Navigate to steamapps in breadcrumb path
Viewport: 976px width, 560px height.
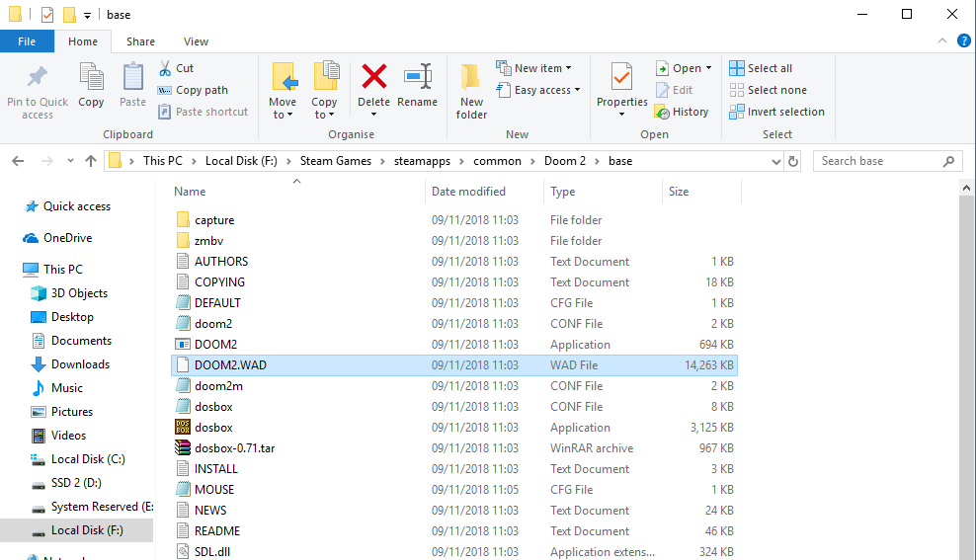[422, 161]
